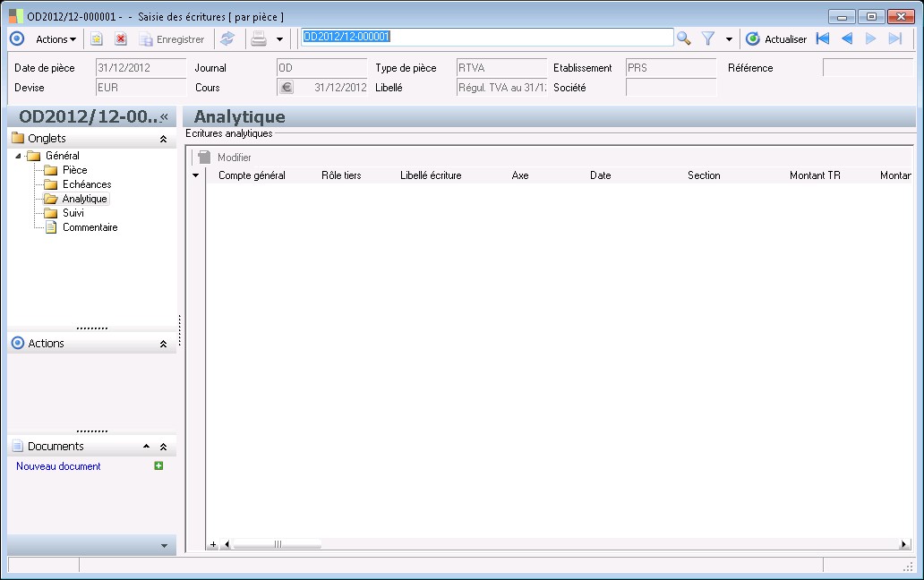
Task: Click the red delete icon in the toolbar
Action: (121, 39)
